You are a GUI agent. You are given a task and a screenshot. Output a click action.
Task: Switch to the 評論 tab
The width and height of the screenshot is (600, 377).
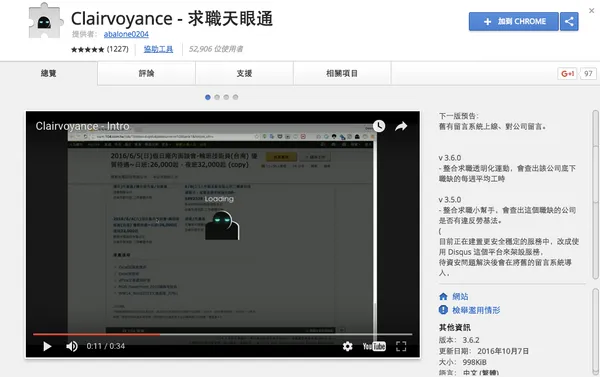147,73
